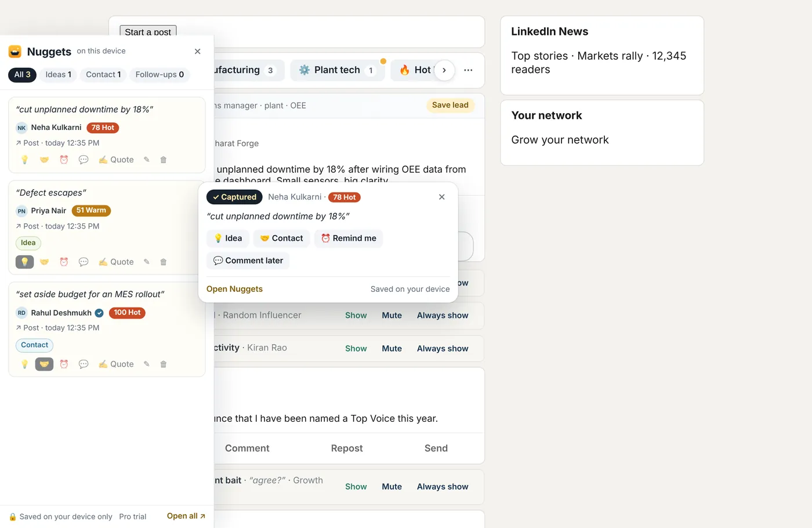
Task: Delete the Rahul Deshmukh nugget with trash icon
Action: (164, 364)
